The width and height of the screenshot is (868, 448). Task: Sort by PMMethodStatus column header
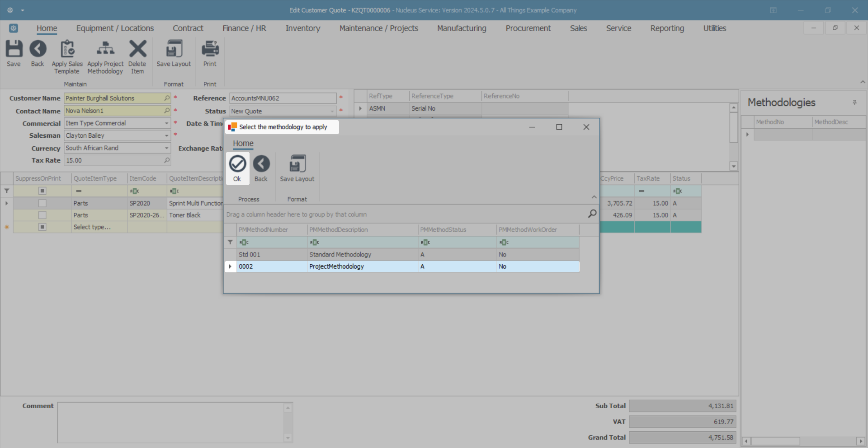[458, 229]
